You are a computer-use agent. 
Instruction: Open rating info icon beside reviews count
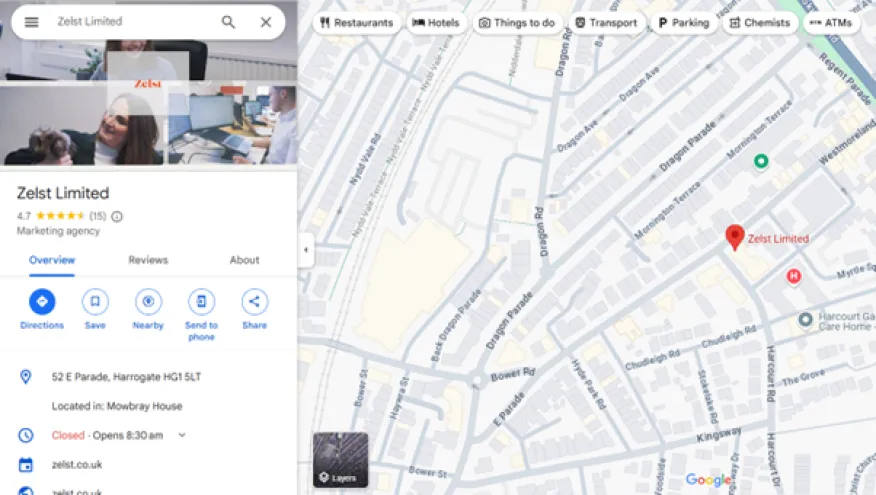[117, 216]
